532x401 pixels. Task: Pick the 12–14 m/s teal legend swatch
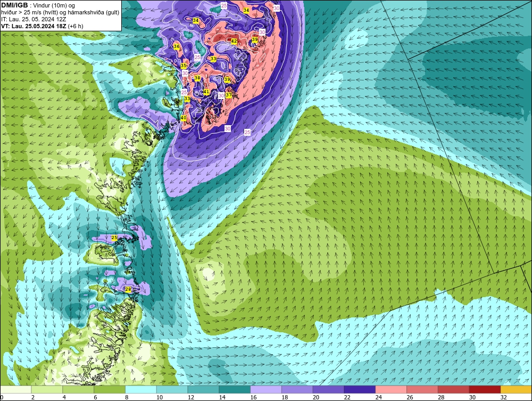coord(203,389)
